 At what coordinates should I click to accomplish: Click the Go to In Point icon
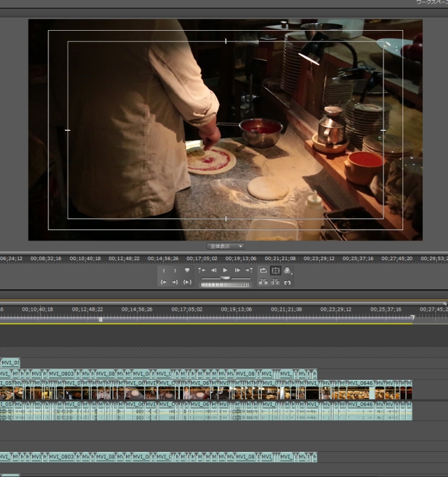point(163,283)
